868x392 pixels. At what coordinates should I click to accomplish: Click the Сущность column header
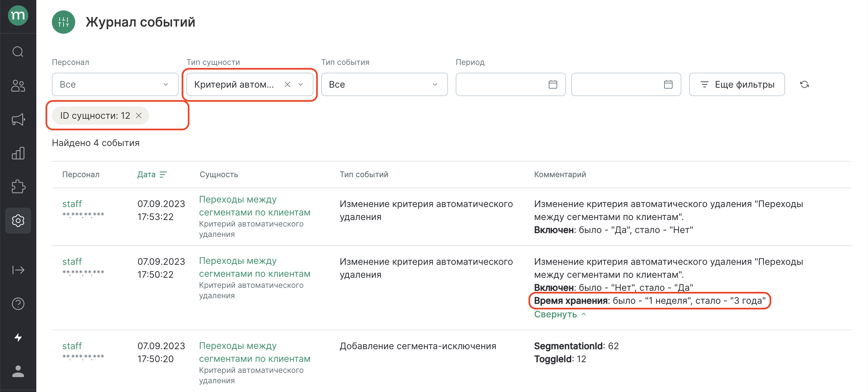tap(219, 174)
